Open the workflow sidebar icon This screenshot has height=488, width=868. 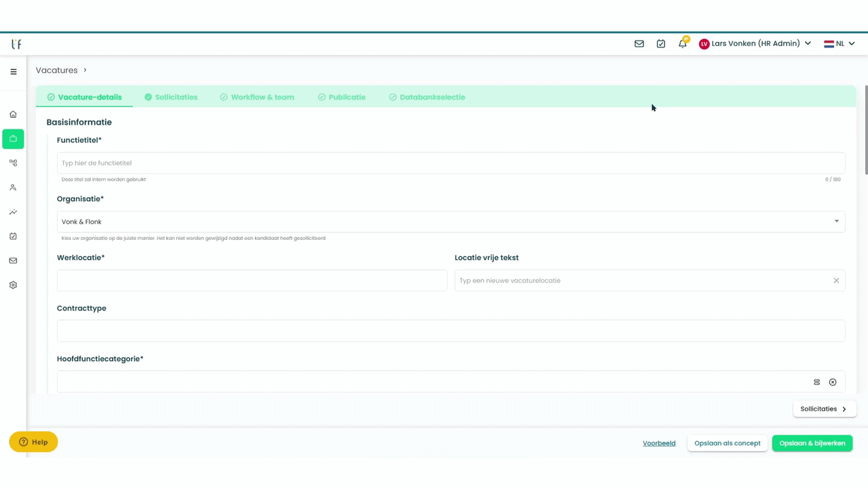[13, 163]
